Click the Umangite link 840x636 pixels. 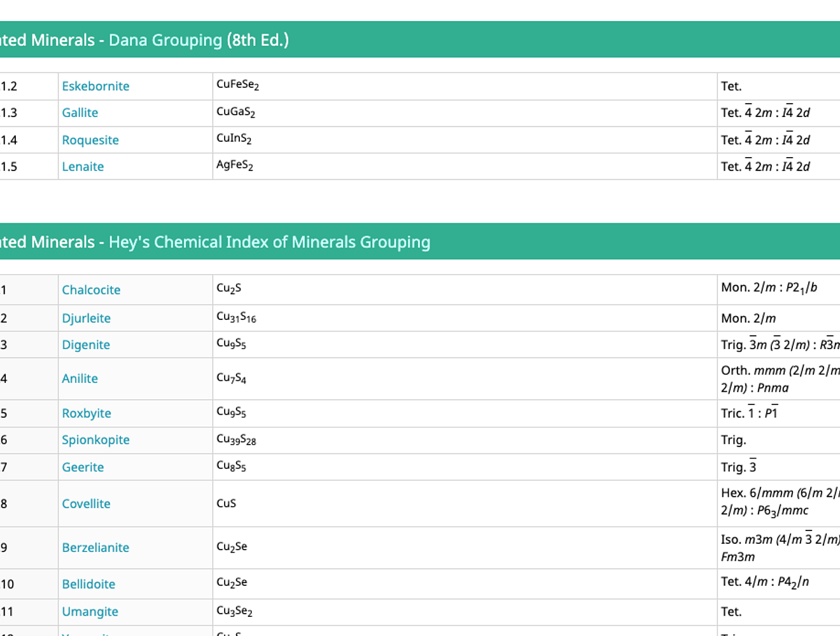coord(90,612)
